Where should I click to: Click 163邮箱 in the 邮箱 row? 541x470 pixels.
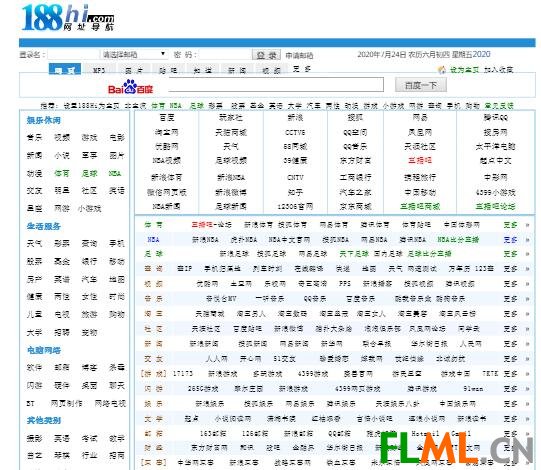(x=213, y=434)
